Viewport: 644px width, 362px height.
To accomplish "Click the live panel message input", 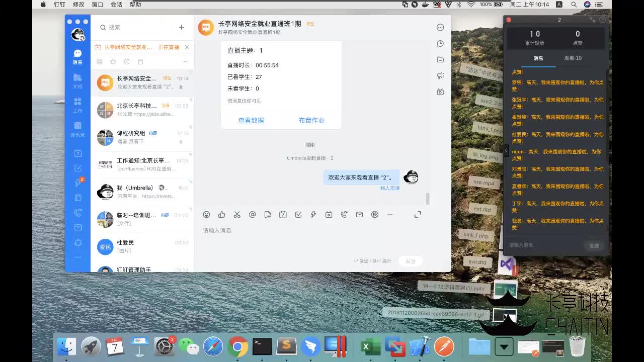I will (x=545, y=245).
